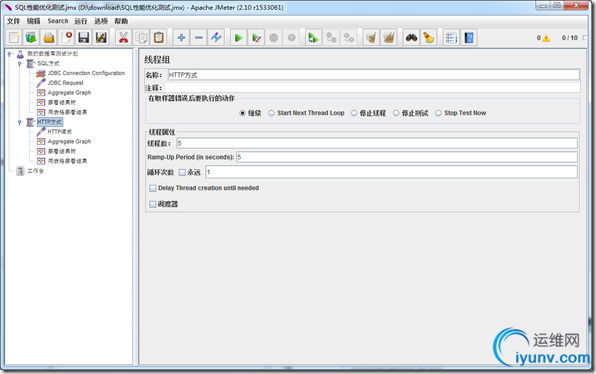Reset search with yellow brush icon
The width and height of the screenshot is (596, 374).
[x=429, y=38]
